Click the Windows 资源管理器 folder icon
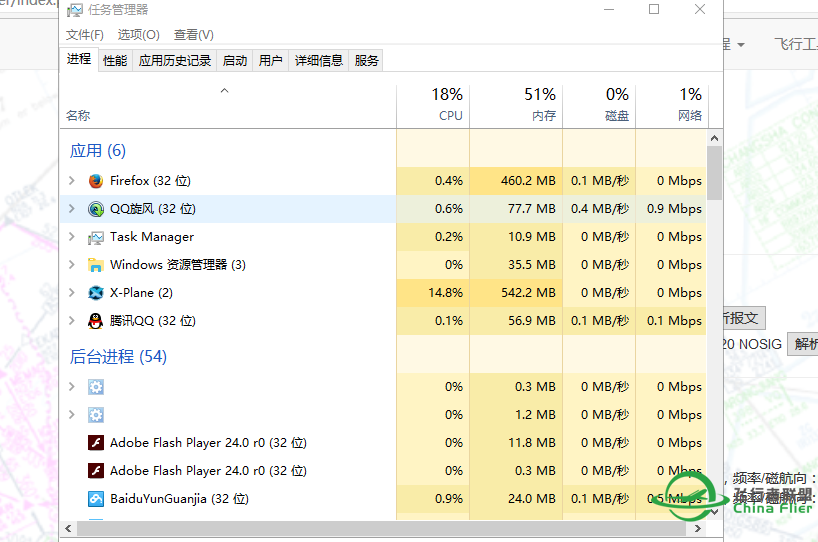 pyautogui.click(x=96, y=265)
